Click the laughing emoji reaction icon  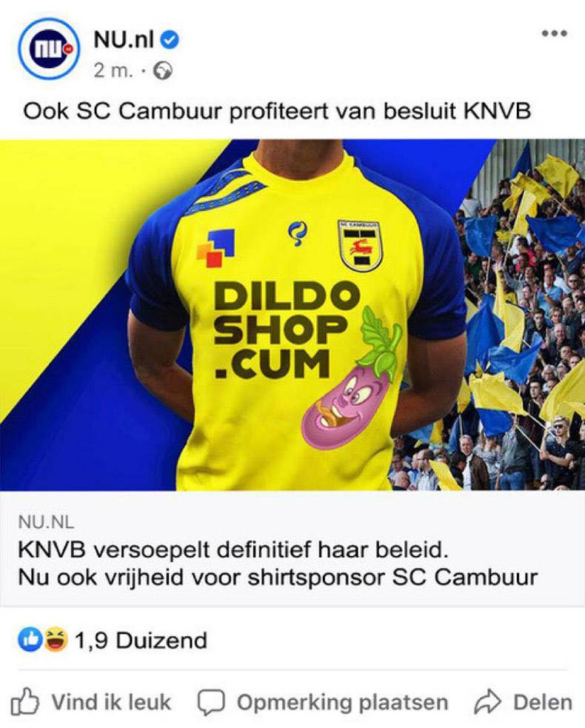(56, 641)
